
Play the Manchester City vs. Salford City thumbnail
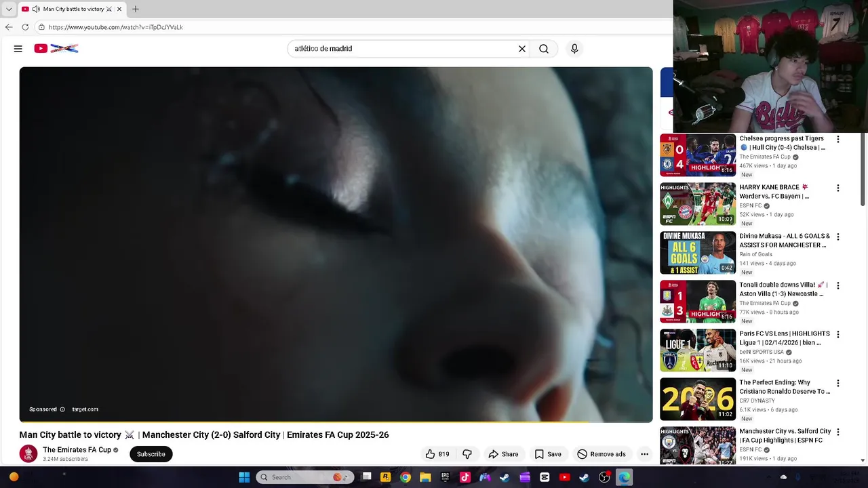pos(698,446)
